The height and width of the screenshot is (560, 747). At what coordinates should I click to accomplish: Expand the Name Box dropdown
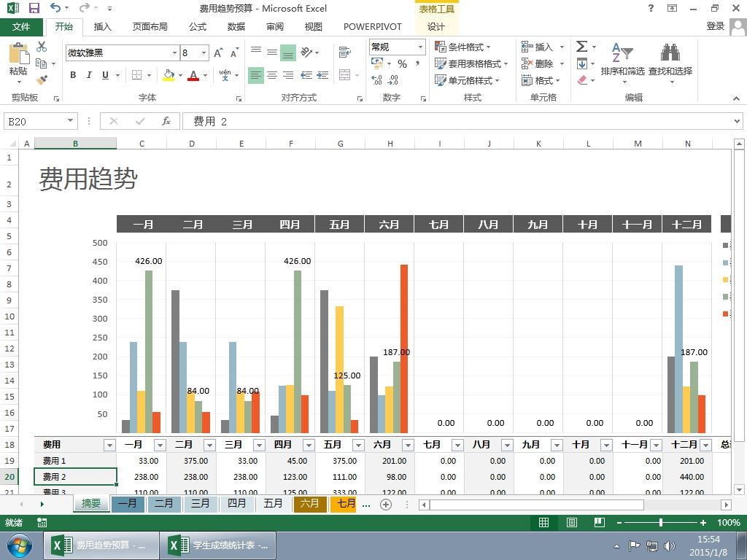70,121
